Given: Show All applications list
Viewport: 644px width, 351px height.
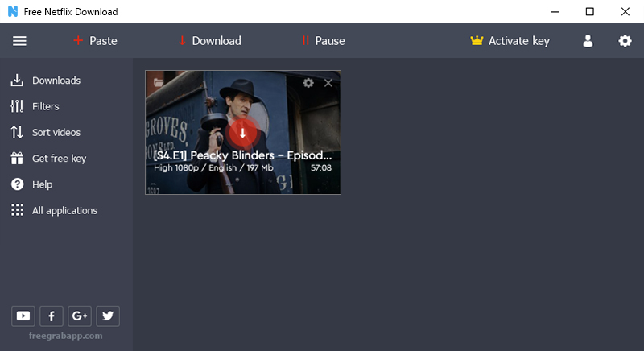Looking at the screenshot, I should pyautogui.click(x=64, y=210).
